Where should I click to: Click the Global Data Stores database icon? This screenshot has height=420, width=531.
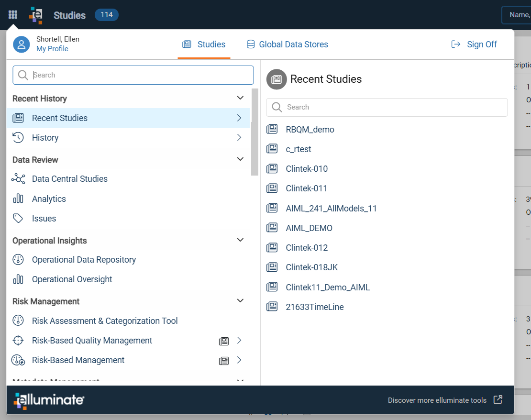coord(251,44)
